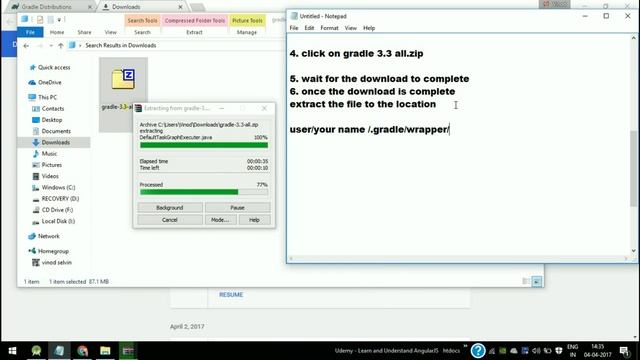Switch to details view in Explorer status bar
This screenshot has width=640, height=360.
click(526, 282)
